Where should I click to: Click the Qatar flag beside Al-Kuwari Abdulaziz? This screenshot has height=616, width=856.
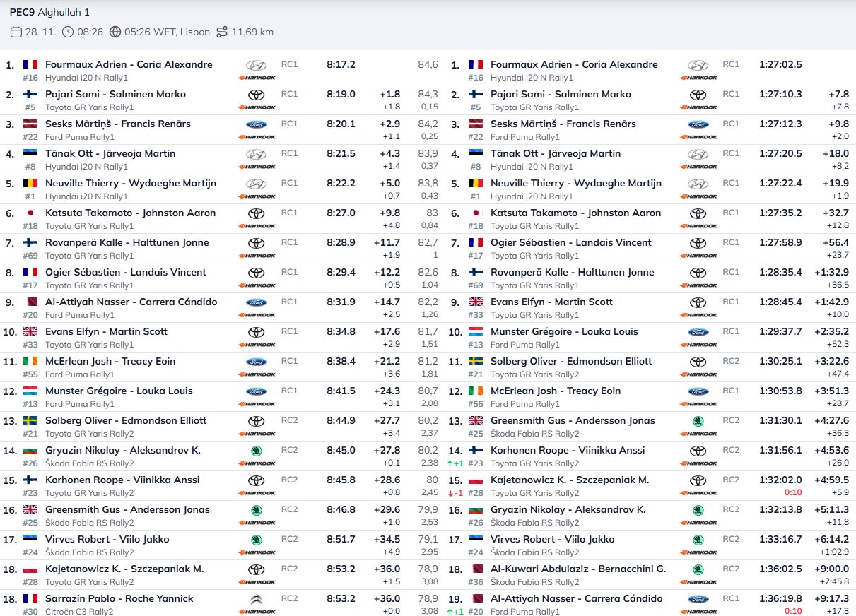476,569
